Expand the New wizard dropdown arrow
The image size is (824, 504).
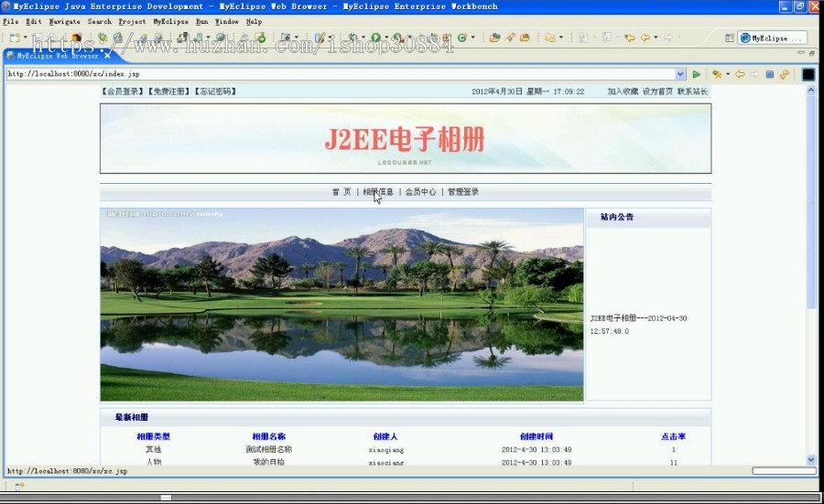coord(26,38)
